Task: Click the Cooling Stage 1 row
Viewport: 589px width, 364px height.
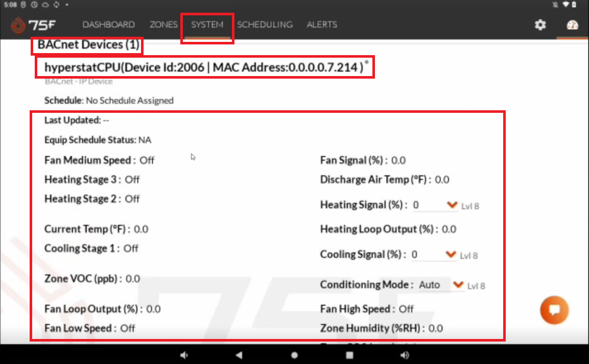Action: pos(91,249)
